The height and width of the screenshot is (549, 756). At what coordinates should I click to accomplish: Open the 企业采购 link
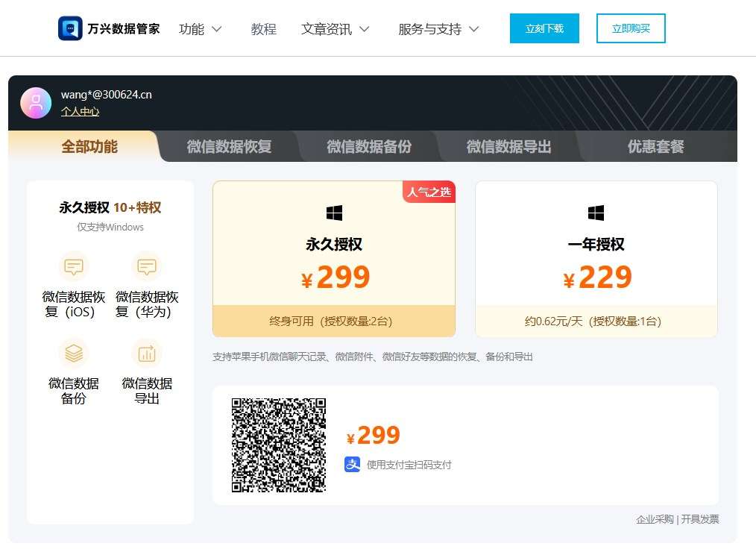click(655, 519)
